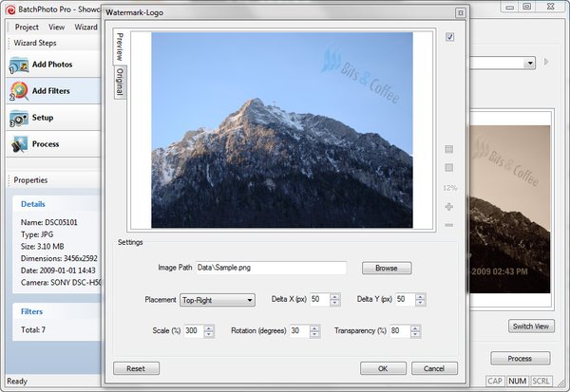The width and height of the screenshot is (570, 392).
Task: Click Switch View button in main window
Action: [531, 327]
